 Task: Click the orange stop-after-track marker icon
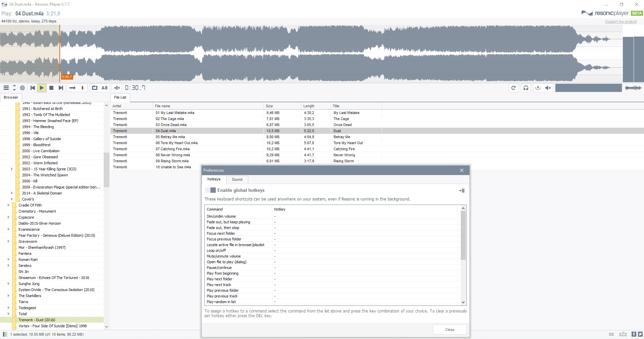coord(83,88)
